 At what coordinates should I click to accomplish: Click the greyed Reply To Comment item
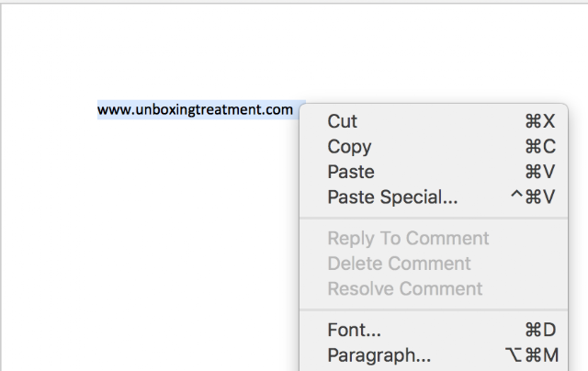click(434, 239)
